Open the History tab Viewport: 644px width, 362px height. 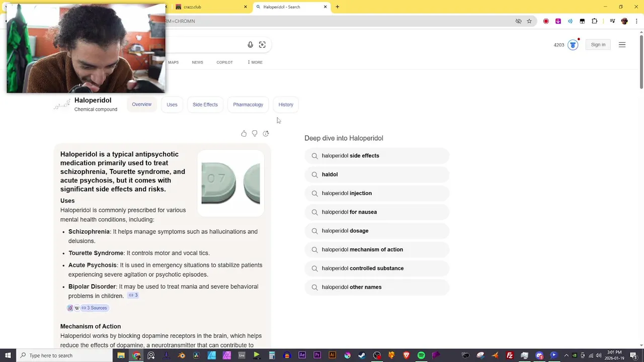click(286, 105)
